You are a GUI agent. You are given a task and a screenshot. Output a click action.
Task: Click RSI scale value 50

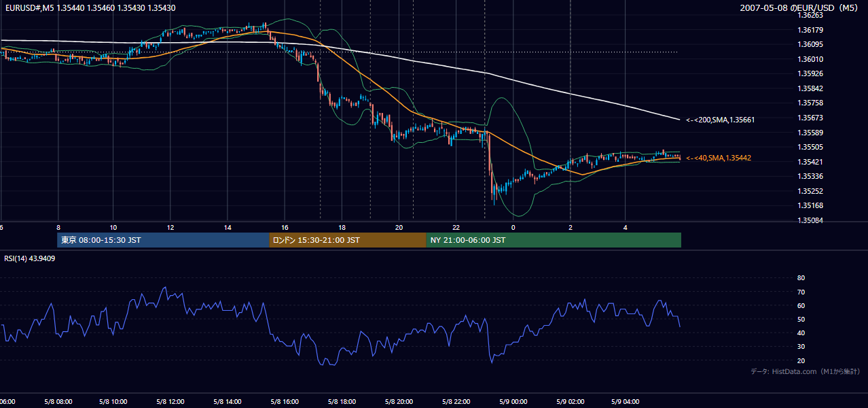click(x=801, y=320)
